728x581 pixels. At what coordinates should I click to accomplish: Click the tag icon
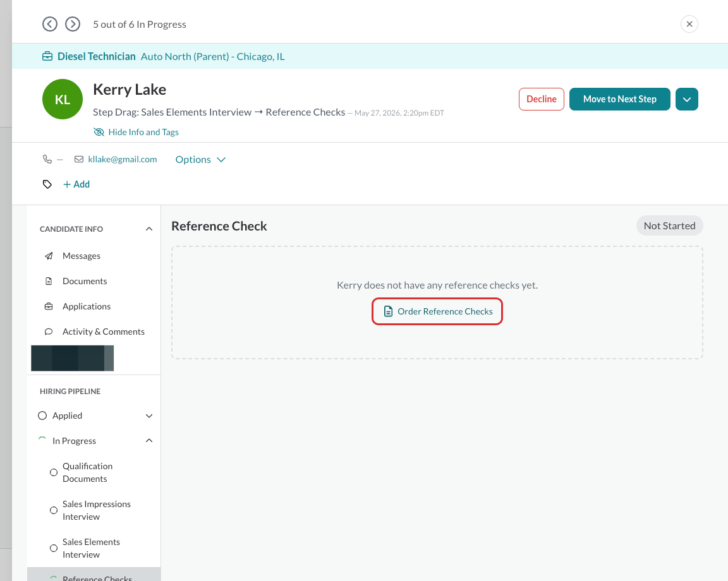(47, 184)
